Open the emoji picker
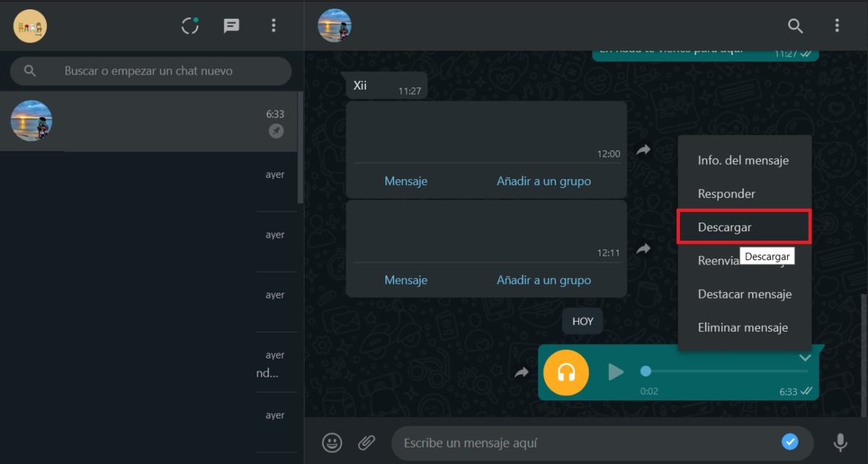 pyautogui.click(x=332, y=442)
